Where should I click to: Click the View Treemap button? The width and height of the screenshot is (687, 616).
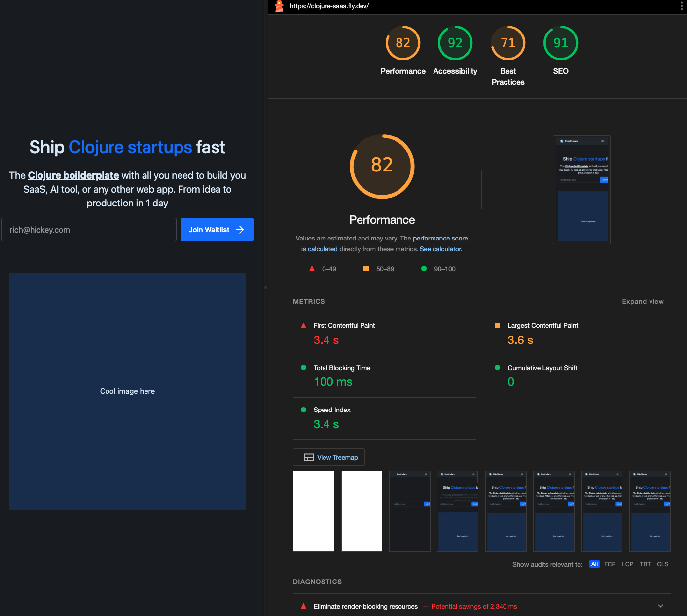tap(329, 457)
